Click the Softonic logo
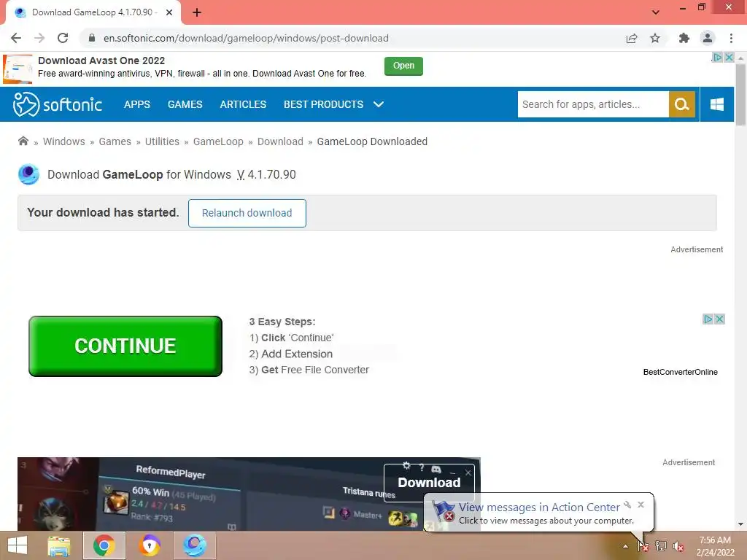The image size is (747, 560). click(x=58, y=104)
